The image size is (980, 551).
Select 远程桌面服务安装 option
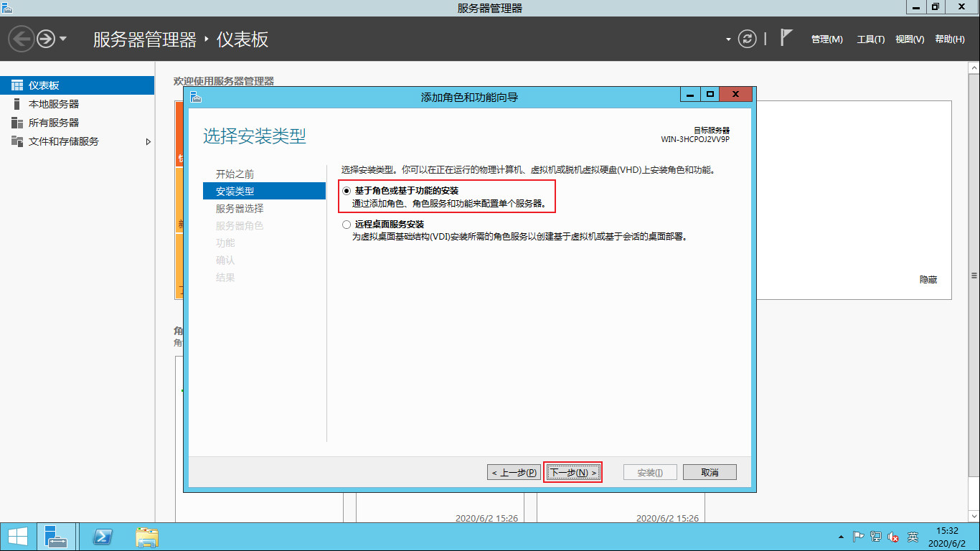pos(347,223)
